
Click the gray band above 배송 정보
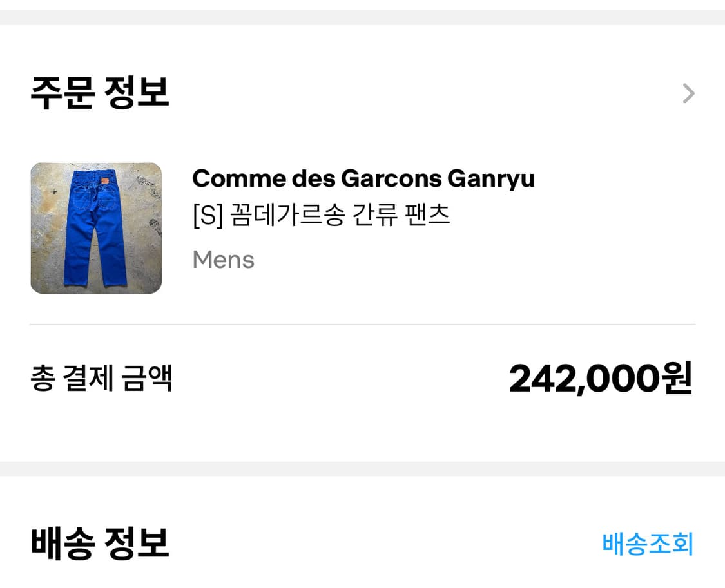pyautogui.click(x=362, y=468)
